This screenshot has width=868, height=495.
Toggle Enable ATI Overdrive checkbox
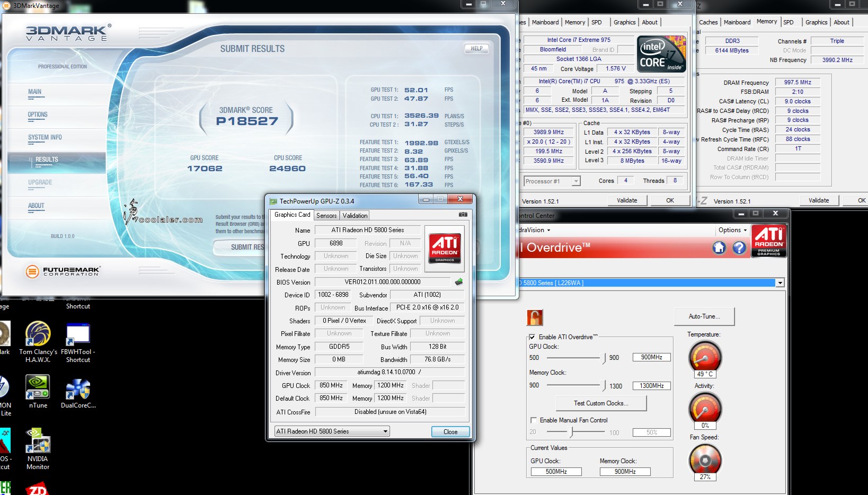533,337
